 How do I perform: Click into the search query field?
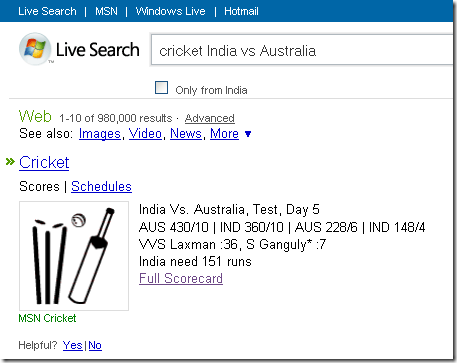pyautogui.click(x=302, y=50)
